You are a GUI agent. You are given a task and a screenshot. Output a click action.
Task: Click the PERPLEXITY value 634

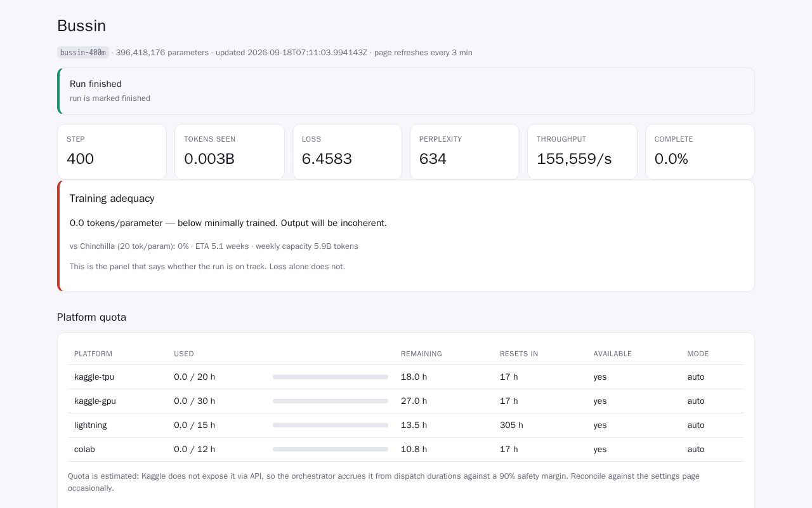433,159
